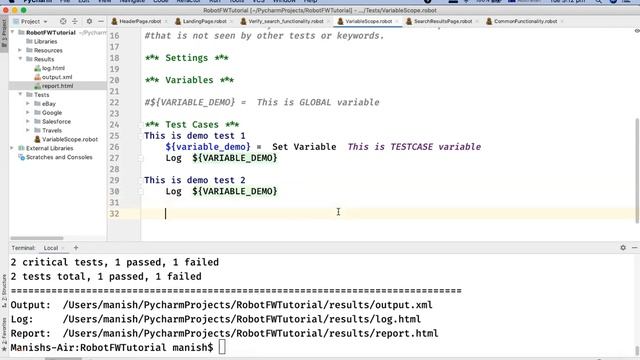Viewport: 640px width, 360px height.
Task: Click '*** Variables ***' on line 20
Action: click(189, 80)
